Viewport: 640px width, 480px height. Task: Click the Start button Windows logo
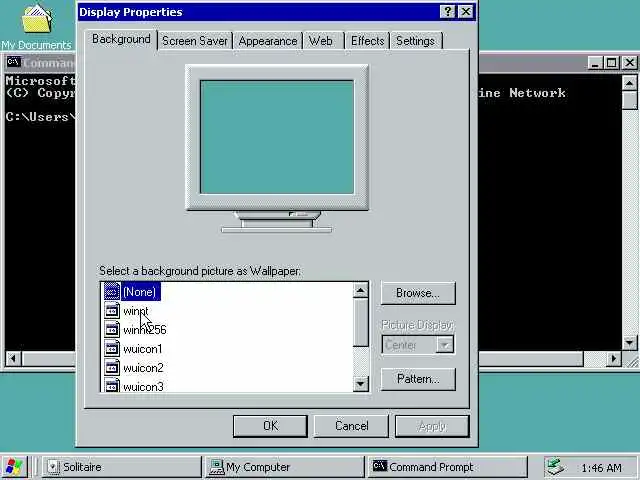coord(14,467)
